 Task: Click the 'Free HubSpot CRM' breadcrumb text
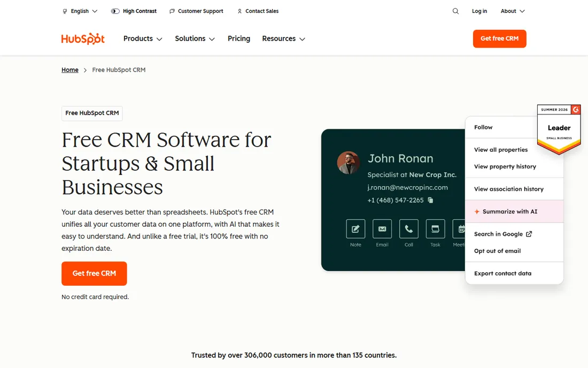pos(119,70)
